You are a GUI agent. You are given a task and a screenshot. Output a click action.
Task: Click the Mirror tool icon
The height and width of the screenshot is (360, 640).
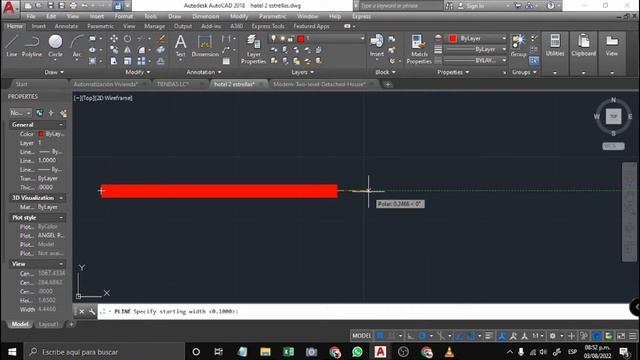click(127, 50)
